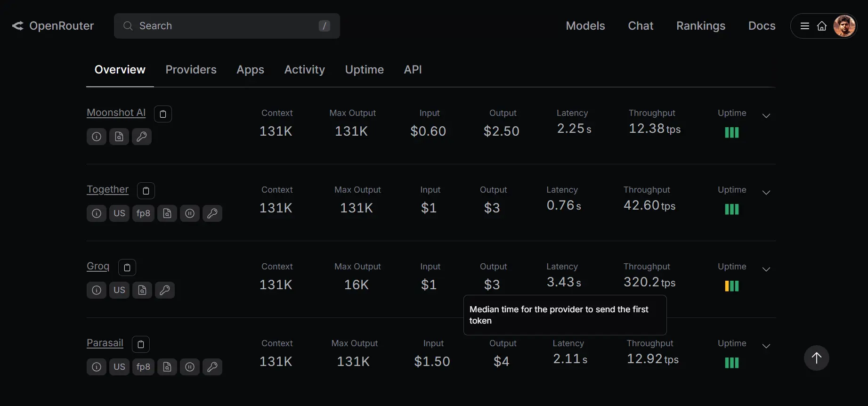The image size is (868, 406).
Task: Click the pause icon under Parasail
Action: (190, 367)
